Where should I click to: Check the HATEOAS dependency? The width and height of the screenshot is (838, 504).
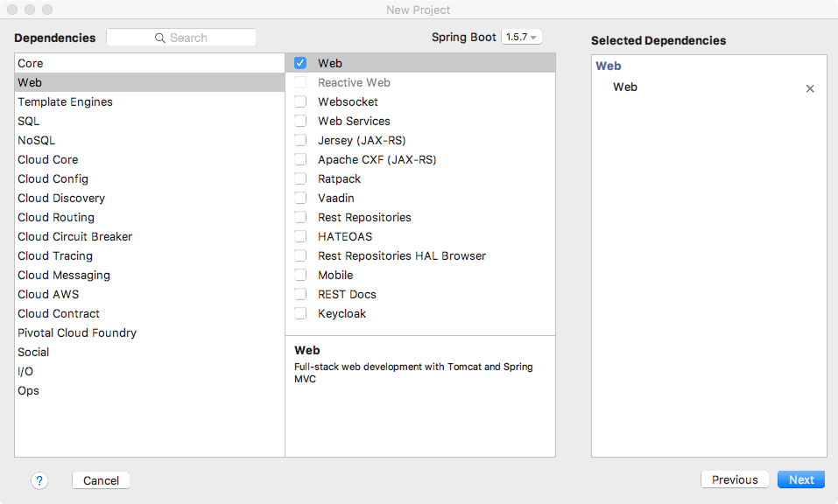[300, 236]
